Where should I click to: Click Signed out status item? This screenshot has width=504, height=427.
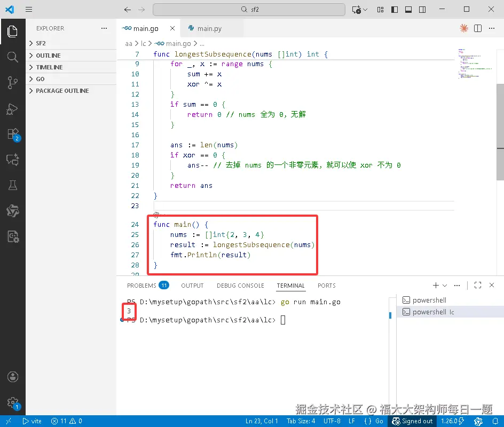pyautogui.click(x=412, y=421)
